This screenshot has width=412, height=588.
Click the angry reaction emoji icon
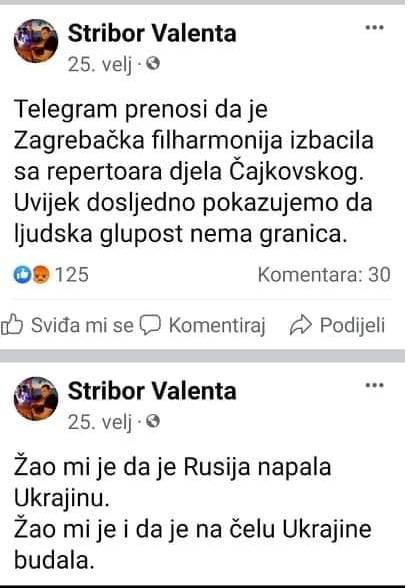pos(40,274)
